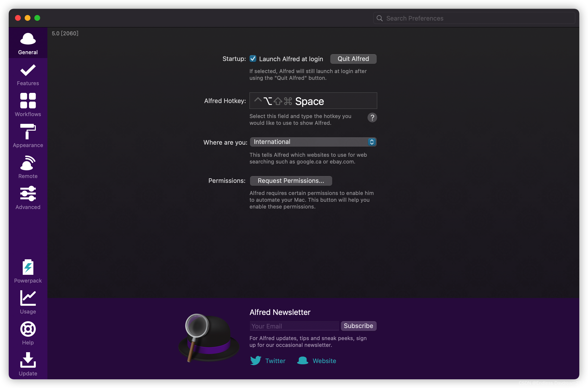Screen dimensions: 588x388
Task: Open the Powerpack section
Action: pos(28,271)
